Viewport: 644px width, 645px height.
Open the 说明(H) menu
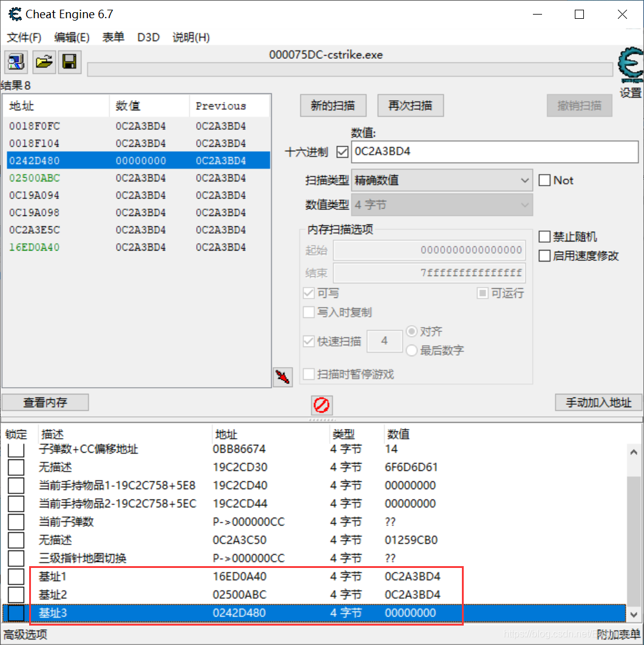point(191,38)
